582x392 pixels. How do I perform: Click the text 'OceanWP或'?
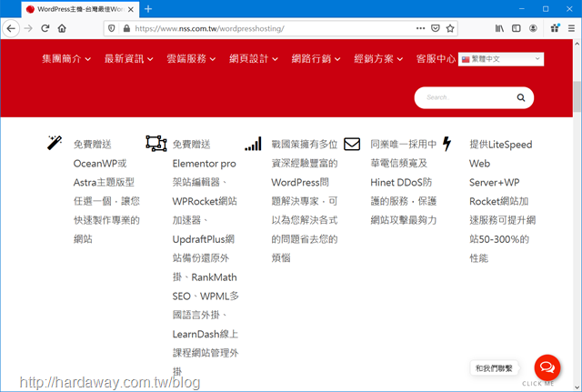[x=100, y=164]
